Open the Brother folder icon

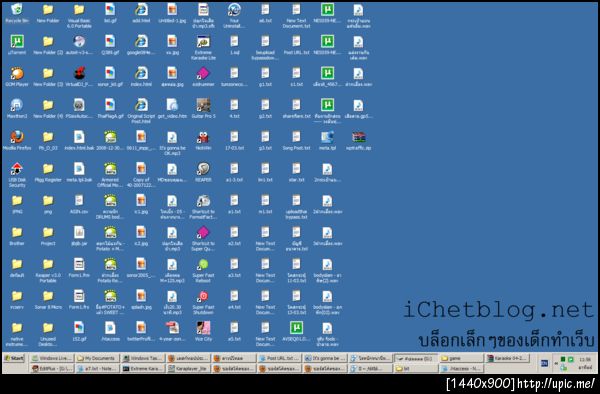coord(17,236)
